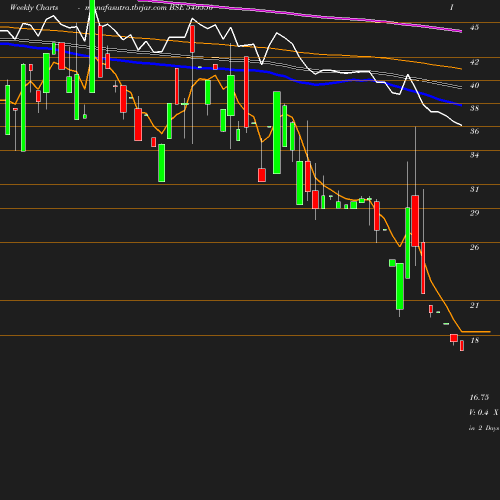Click the '26' price axis label
The width and height of the screenshot is (500, 500).
[x=474, y=247]
